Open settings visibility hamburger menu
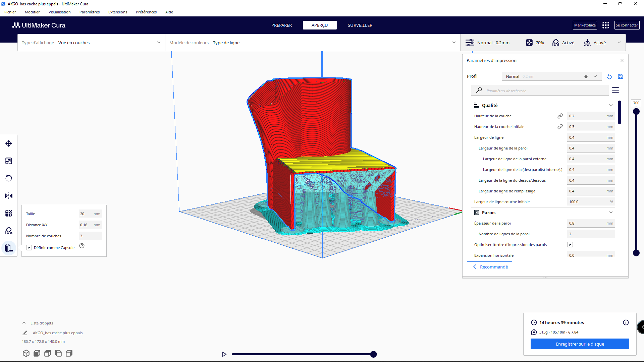 tap(615, 90)
